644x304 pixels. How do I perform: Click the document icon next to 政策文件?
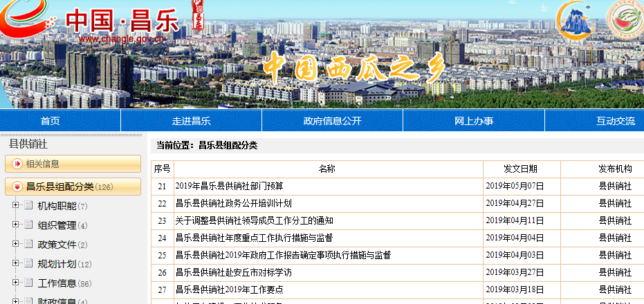pos(28,245)
